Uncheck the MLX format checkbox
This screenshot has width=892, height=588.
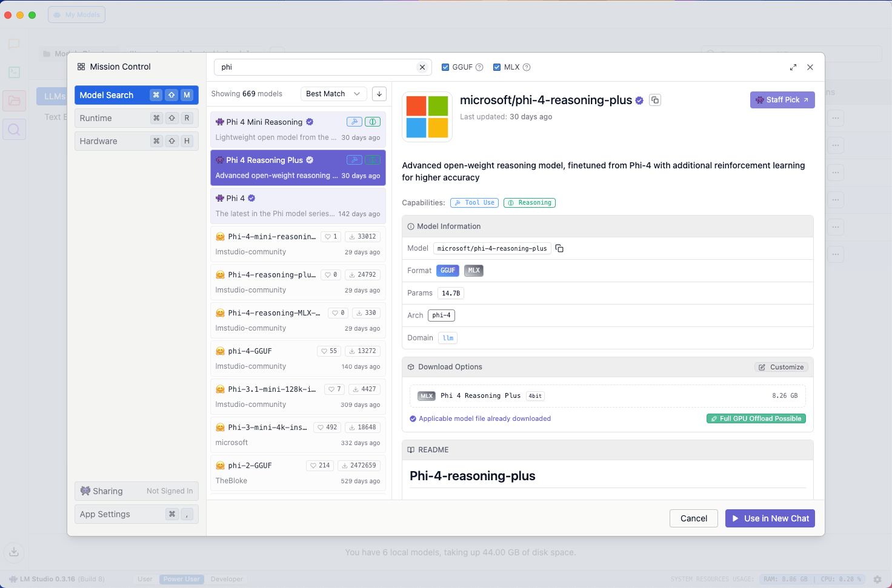pos(497,67)
